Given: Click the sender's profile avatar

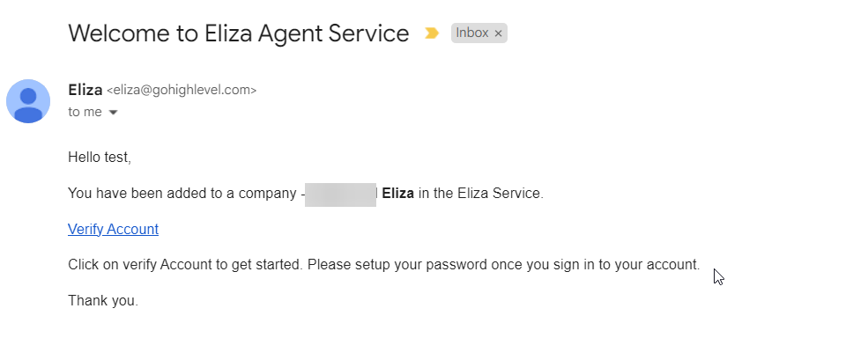Looking at the screenshot, I should (28, 100).
